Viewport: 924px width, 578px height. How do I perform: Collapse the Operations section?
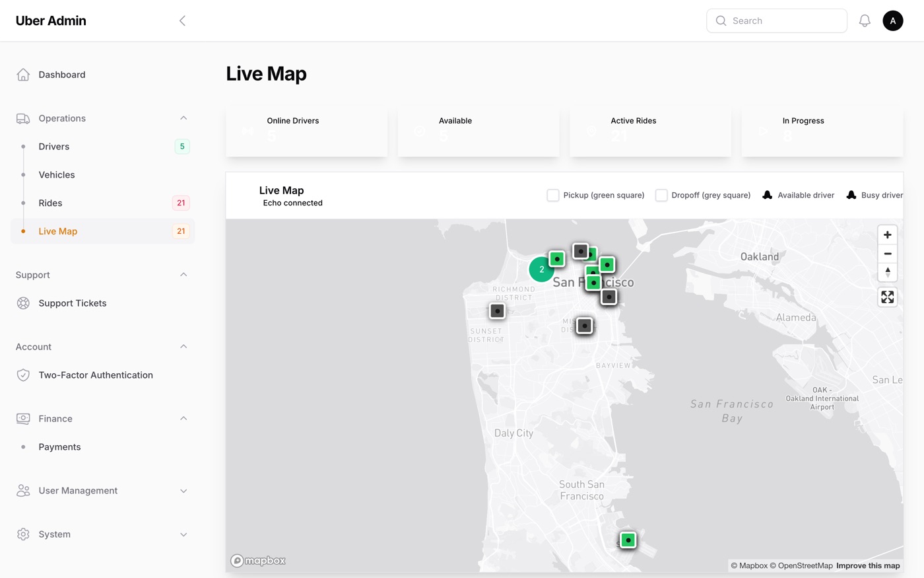(x=183, y=118)
